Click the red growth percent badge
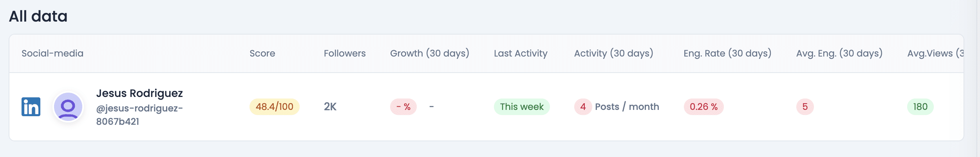980x157 pixels. [x=403, y=107]
